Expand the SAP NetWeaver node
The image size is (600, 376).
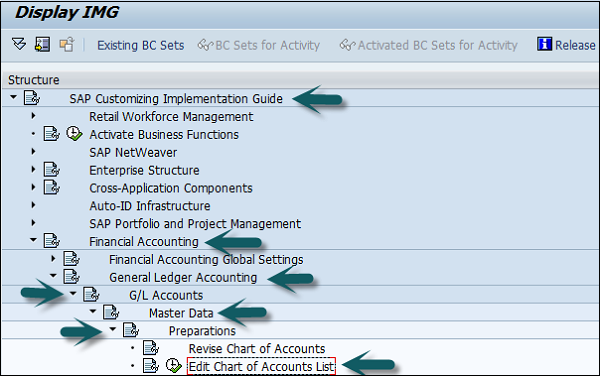(33, 151)
